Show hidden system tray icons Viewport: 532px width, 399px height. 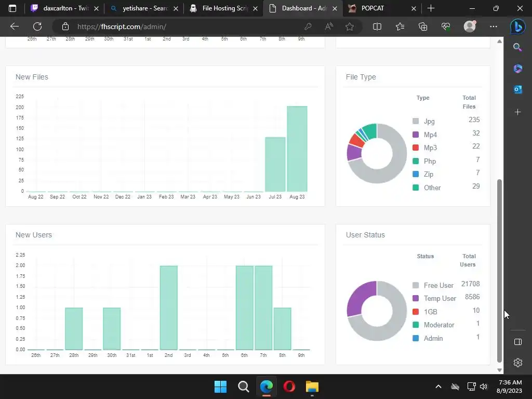[438, 387]
